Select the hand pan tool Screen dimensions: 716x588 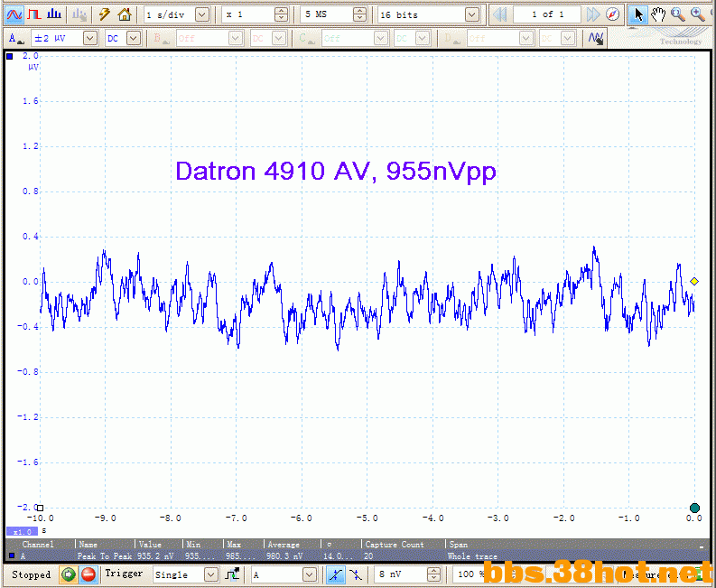tap(658, 14)
